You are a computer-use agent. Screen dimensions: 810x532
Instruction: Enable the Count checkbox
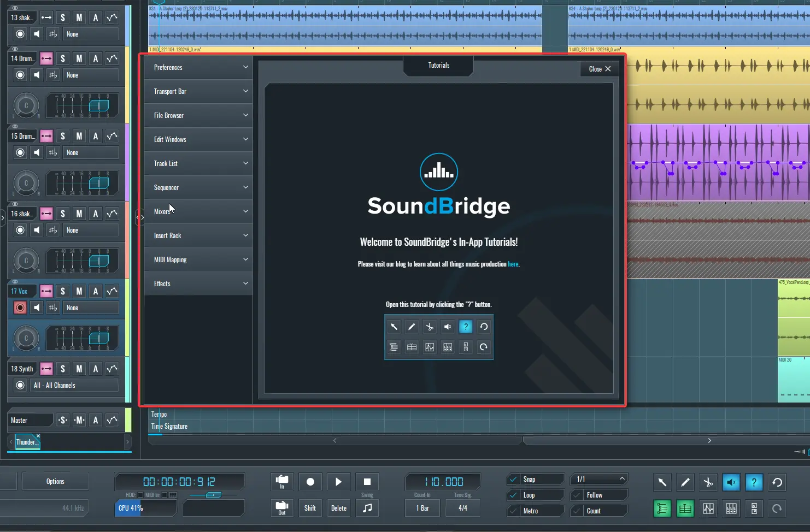tap(577, 511)
